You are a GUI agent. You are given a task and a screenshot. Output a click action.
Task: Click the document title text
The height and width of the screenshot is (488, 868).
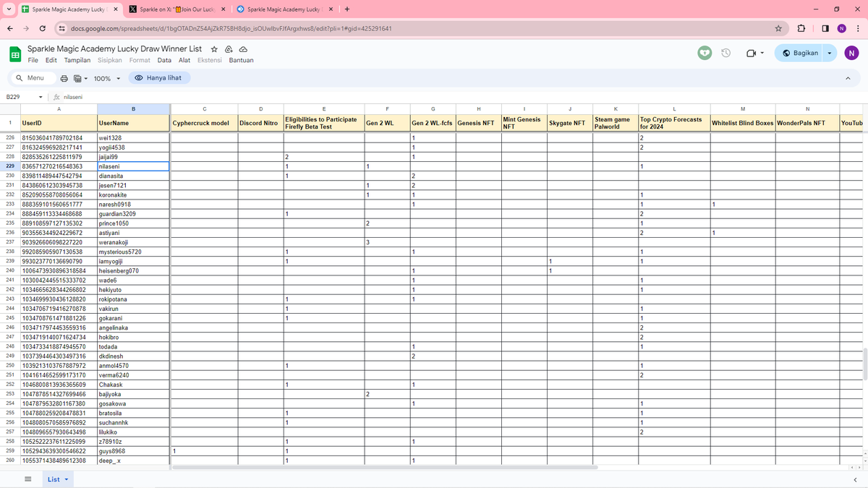(x=114, y=48)
